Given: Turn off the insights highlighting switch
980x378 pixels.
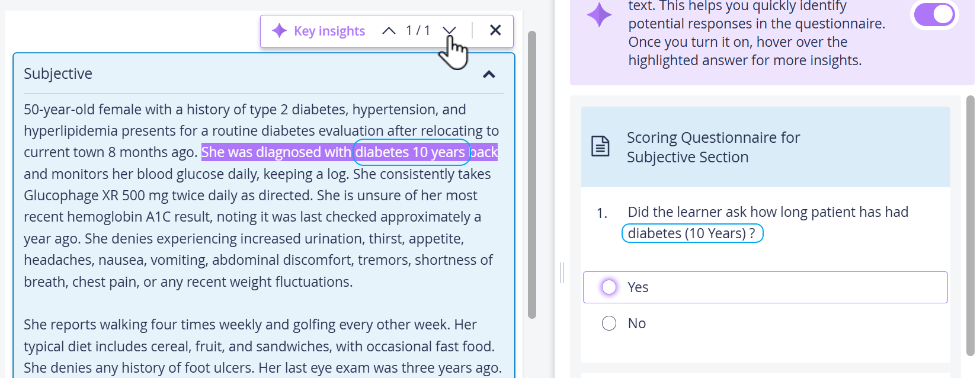Looking at the screenshot, I should [x=934, y=14].
